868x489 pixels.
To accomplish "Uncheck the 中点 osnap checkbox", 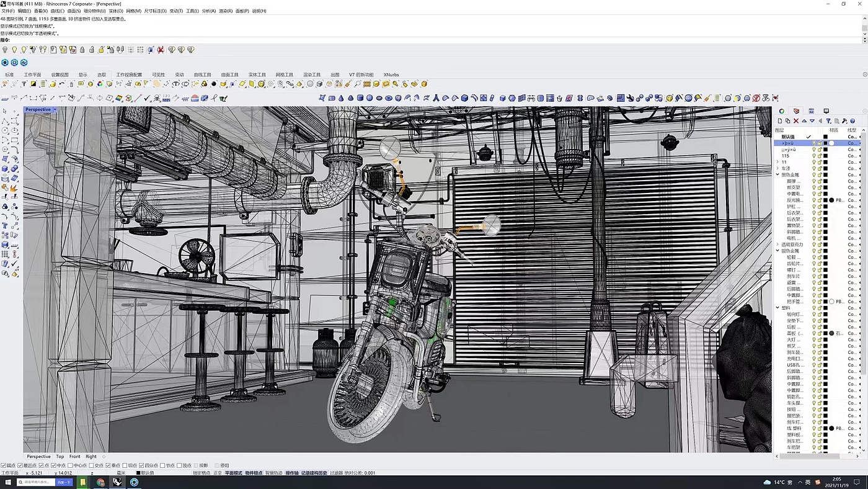I will (54, 465).
